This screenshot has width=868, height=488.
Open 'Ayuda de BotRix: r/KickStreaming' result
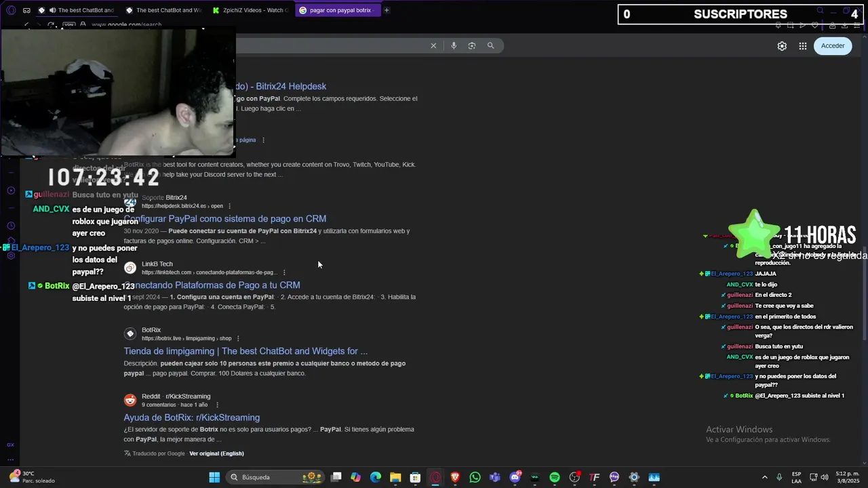point(192,418)
